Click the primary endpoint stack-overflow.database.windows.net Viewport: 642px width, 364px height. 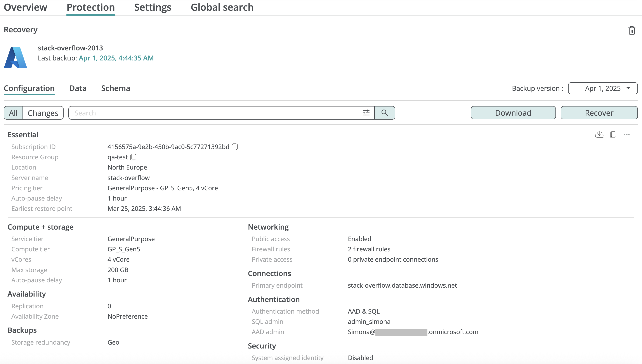pyautogui.click(x=403, y=285)
